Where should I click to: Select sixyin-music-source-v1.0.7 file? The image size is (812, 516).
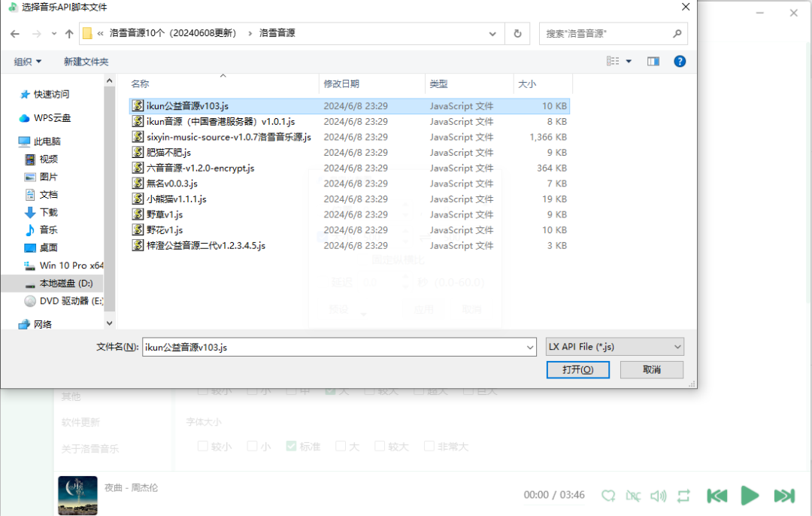pos(350,137)
